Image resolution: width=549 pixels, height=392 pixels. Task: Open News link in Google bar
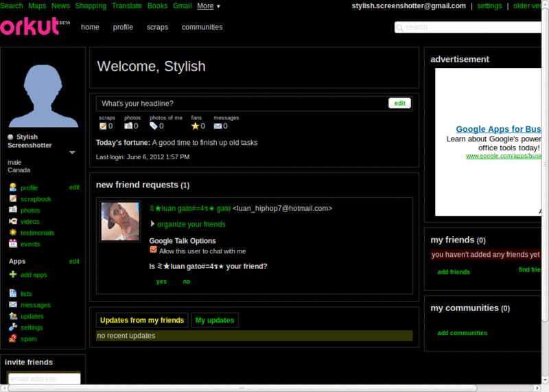[x=60, y=6]
